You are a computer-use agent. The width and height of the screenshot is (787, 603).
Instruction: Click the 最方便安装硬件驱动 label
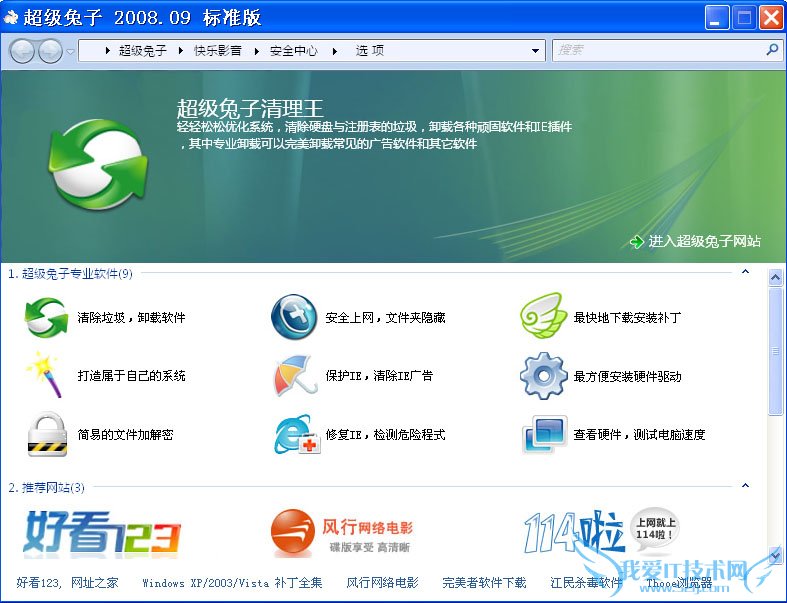(627, 377)
